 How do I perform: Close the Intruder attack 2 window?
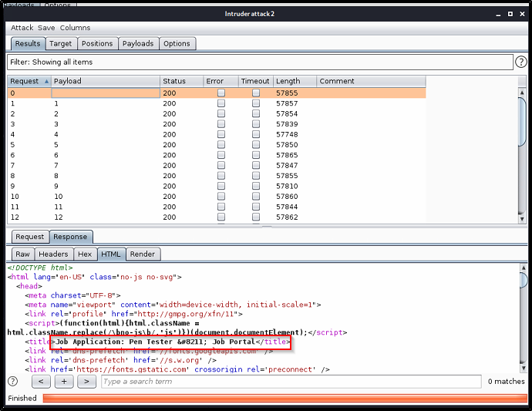[x=522, y=14]
